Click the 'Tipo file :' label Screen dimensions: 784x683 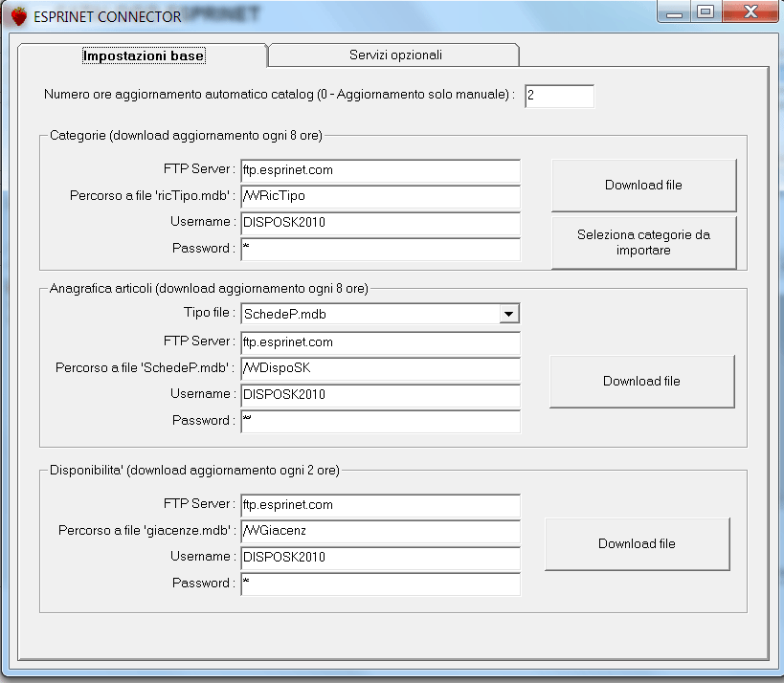coord(209,313)
